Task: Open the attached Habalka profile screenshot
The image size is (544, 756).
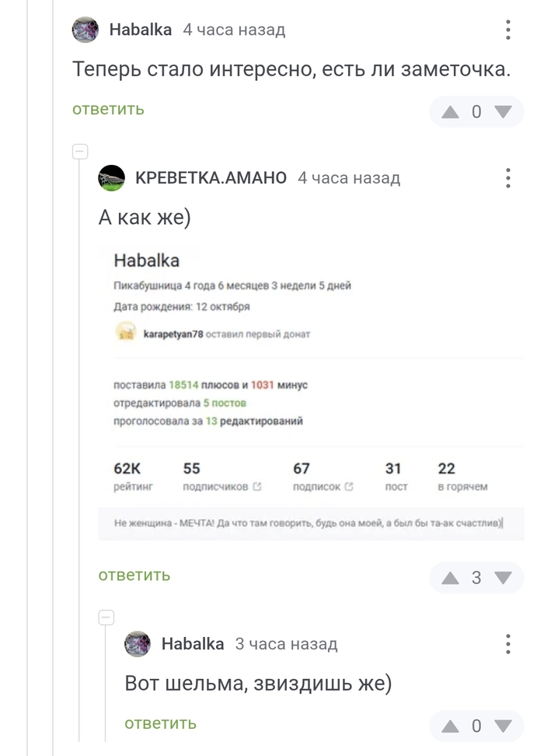Action: tap(310, 389)
